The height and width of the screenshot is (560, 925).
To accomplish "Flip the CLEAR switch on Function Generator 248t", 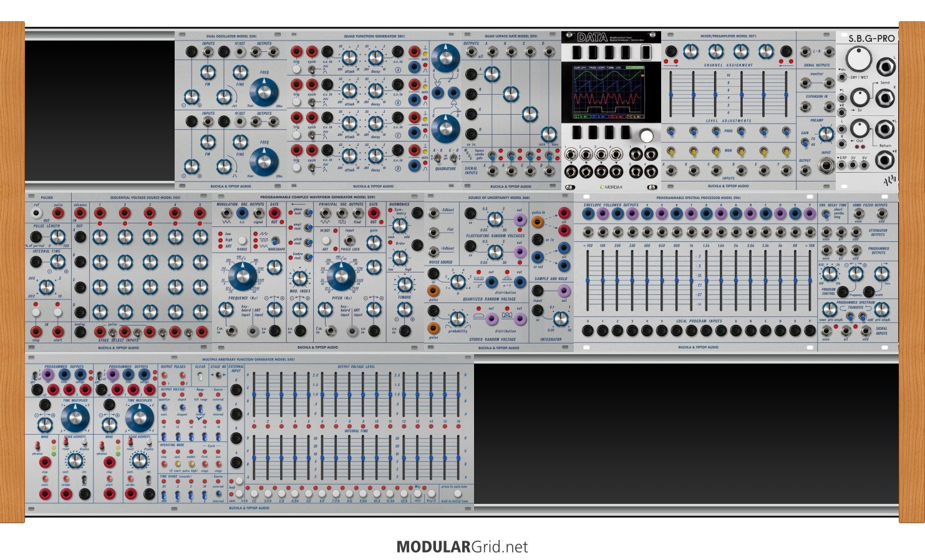I will tap(200, 376).
